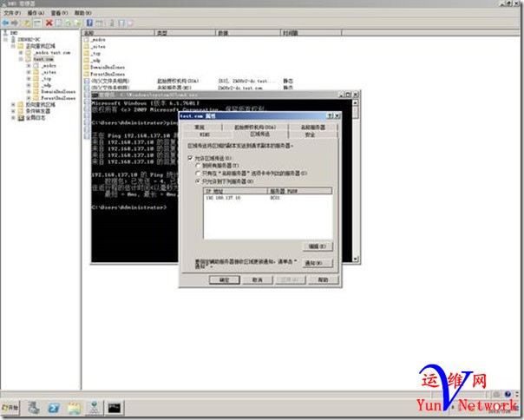The image size is (524, 420).
Task: Click the Back arrow in the DNS toolbar
Action: pyautogui.click(x=5, y=23)
